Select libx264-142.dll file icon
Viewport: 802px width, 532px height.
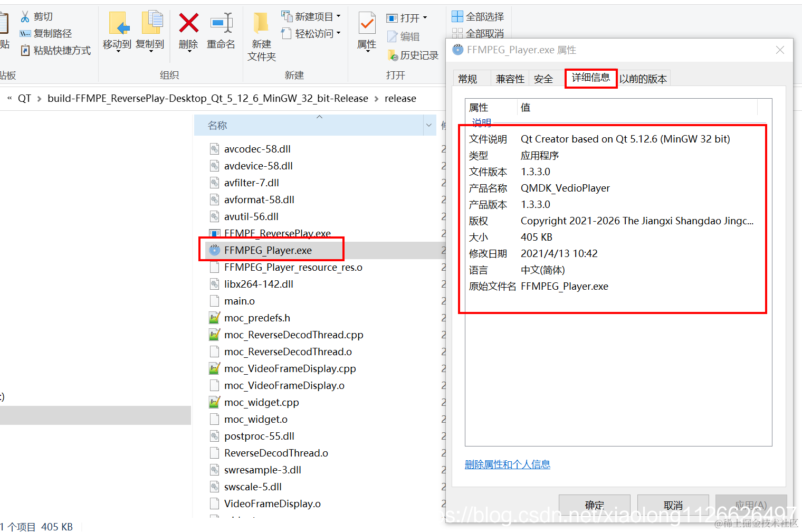(214, 284)
